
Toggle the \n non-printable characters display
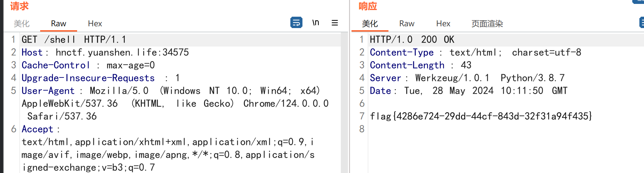point(316,23)
